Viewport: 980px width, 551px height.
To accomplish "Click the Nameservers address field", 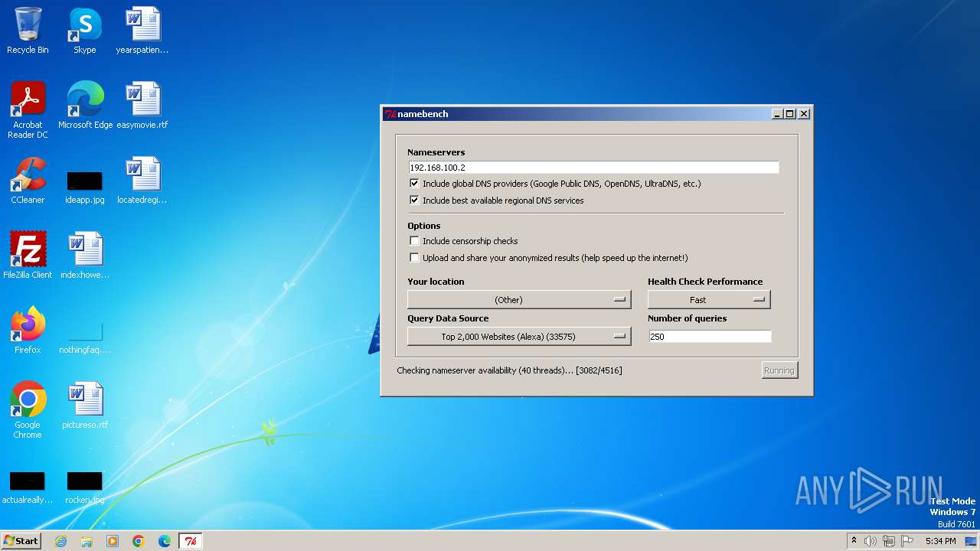I will click(x=593, y=168).
